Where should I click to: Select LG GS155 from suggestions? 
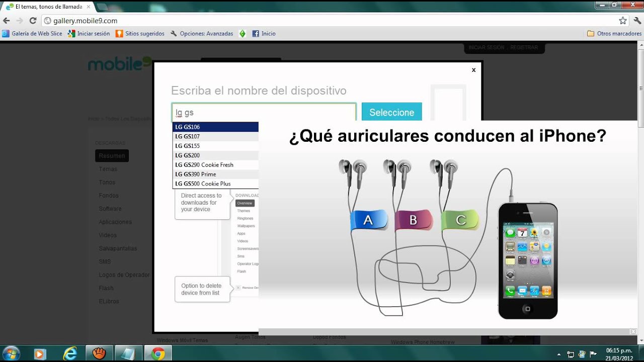(x=215, y=146)
